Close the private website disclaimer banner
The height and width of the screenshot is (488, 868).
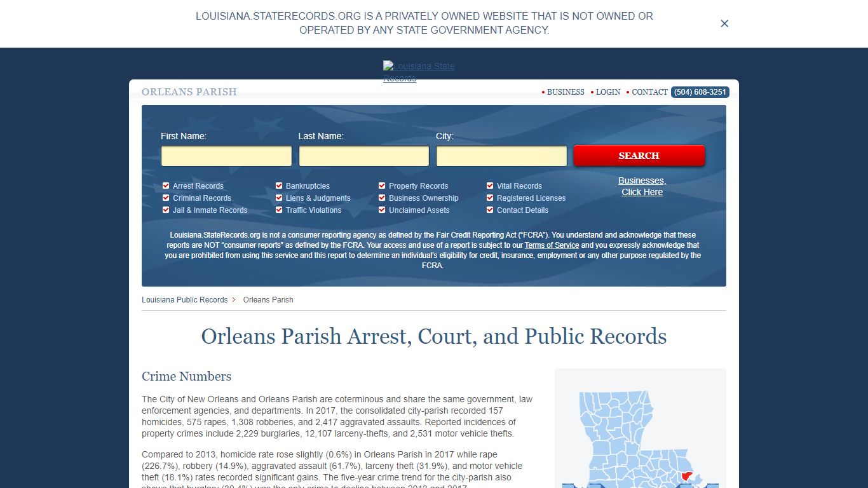point(724,24)
